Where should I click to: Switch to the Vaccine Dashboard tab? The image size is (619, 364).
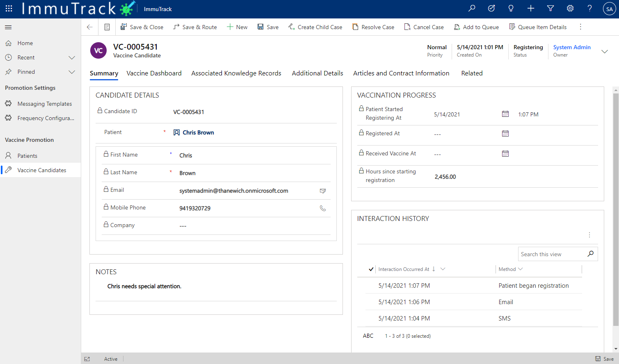pyautogui.click(x=154, y=73)
